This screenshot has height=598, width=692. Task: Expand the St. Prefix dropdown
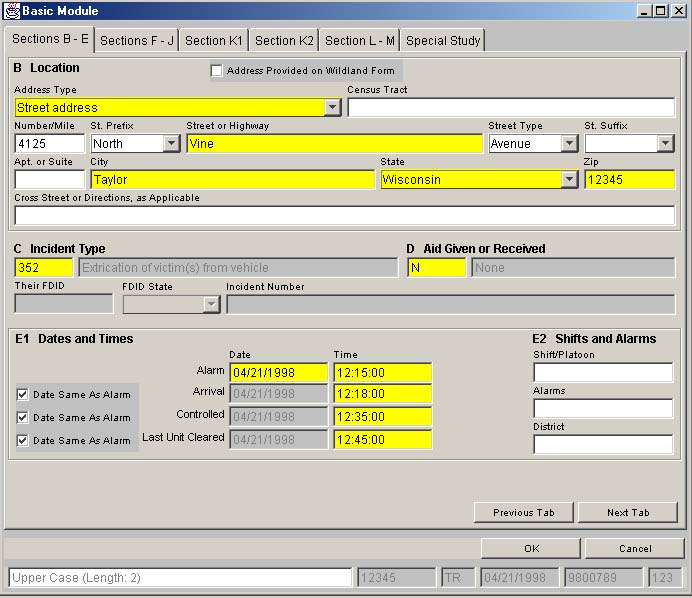[171, 144]
